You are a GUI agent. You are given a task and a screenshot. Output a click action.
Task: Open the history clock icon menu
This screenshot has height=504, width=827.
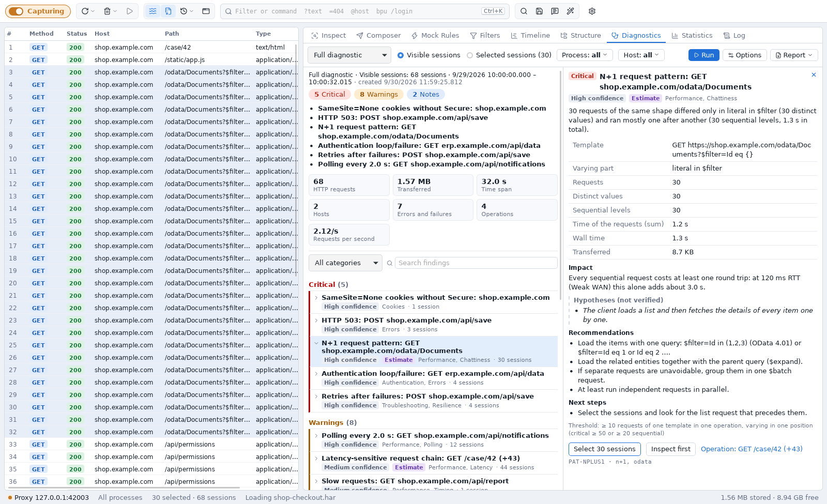pyautogui.click(x=187, y=11)
